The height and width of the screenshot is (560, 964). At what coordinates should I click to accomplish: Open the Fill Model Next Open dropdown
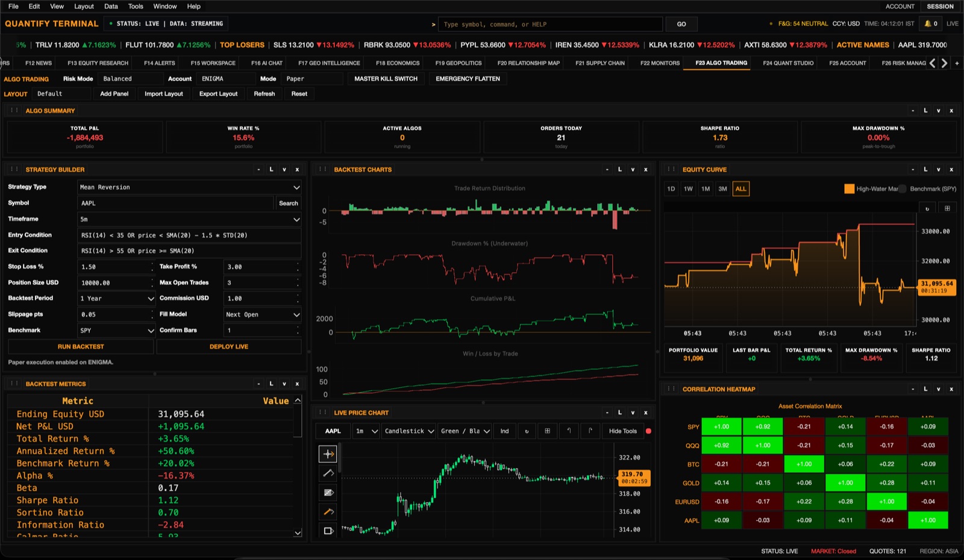(262, 314)
